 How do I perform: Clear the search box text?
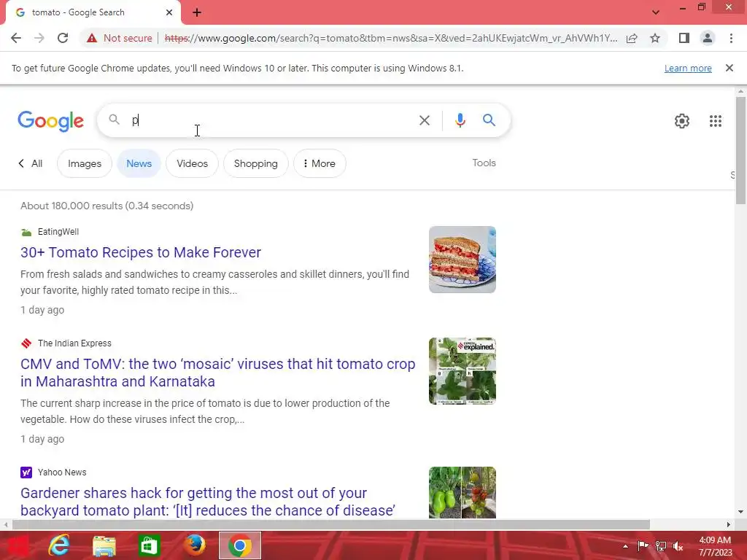pyautogui.click(x=424, y=120)
